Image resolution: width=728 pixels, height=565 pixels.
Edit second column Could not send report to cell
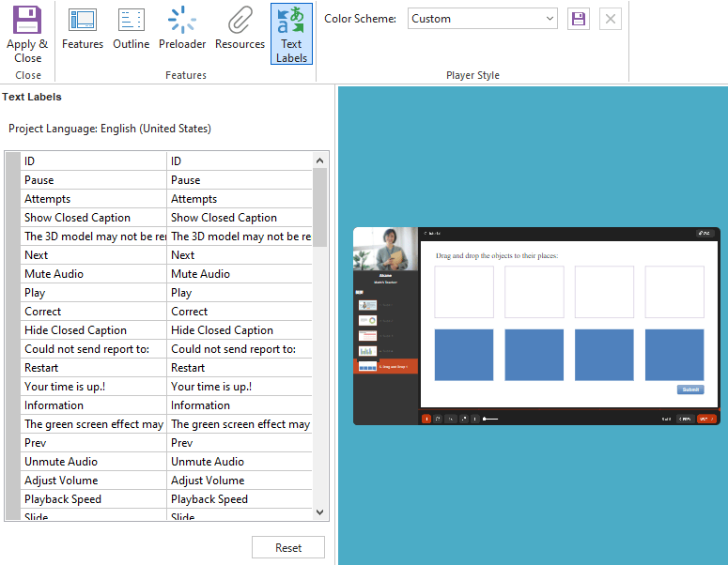coord(240,349)
